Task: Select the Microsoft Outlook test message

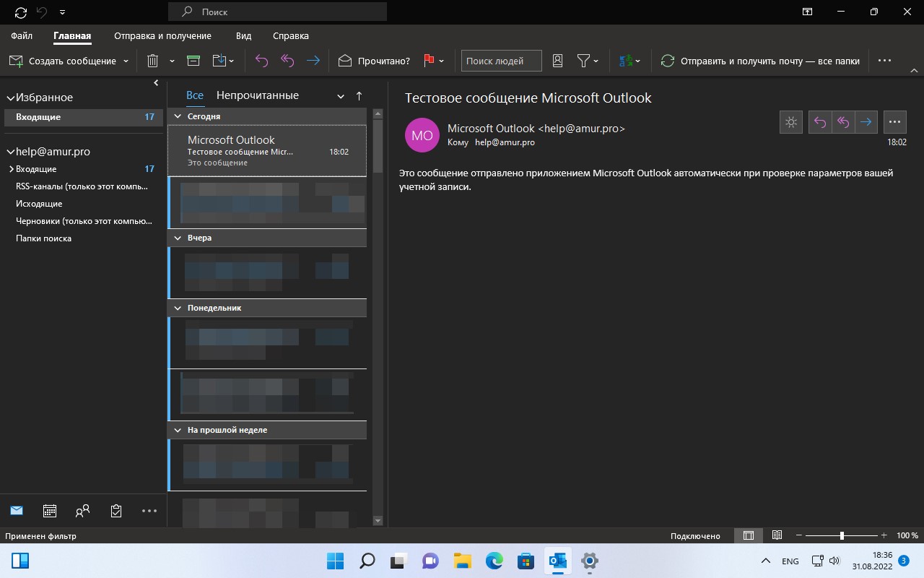Action: (x=267, y=151)
